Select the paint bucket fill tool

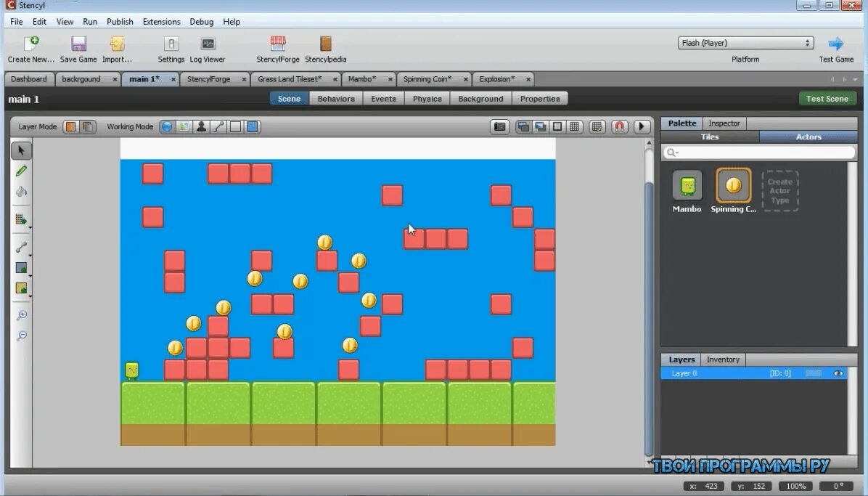coord(21,192)
